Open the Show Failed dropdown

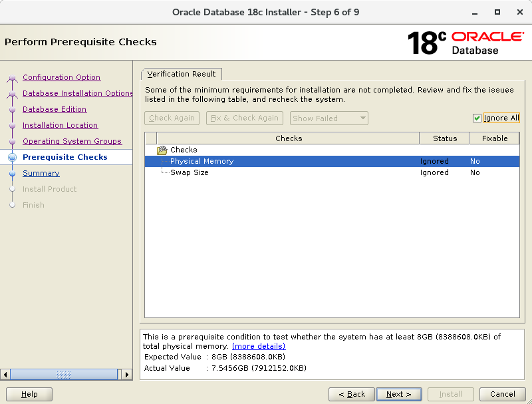click(x=329, y=118)
